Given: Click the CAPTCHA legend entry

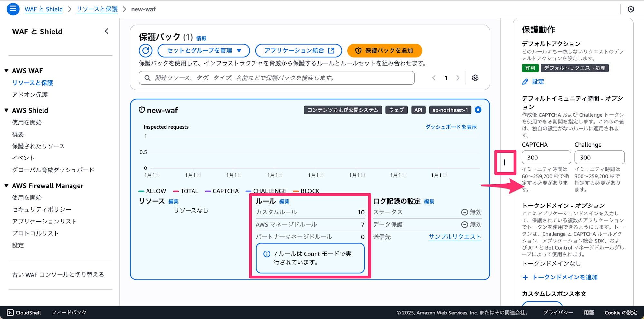Looking at the screenshot, I should [x=222, y=191].
